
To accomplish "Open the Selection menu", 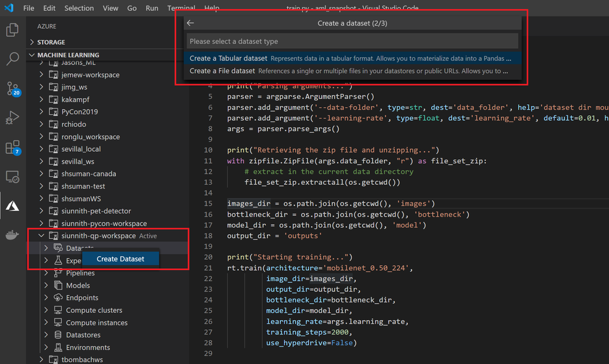I will point(79,9).
